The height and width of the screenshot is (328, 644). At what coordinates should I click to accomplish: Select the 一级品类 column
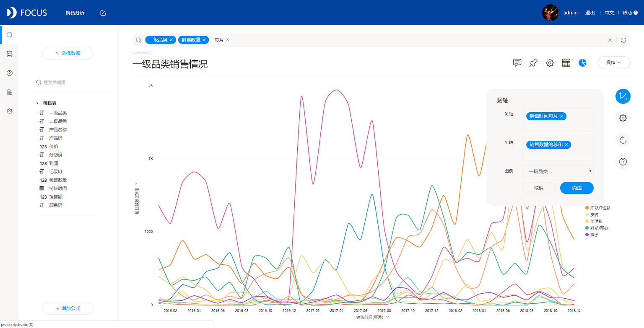click(x=58, y=113)
